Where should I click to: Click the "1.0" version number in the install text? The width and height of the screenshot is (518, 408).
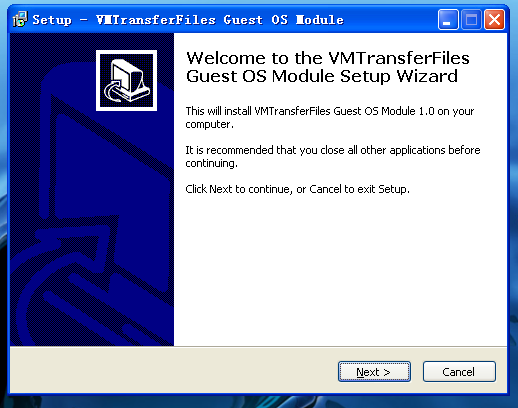426,111
